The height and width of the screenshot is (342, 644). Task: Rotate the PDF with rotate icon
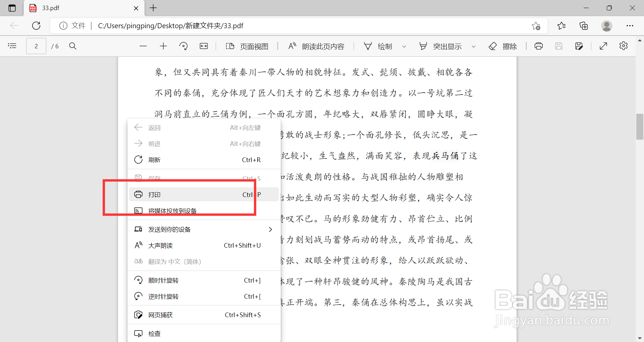pos(183,46)
